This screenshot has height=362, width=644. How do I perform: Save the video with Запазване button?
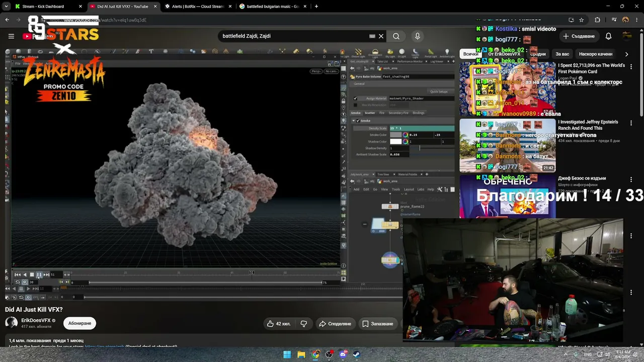378,324
